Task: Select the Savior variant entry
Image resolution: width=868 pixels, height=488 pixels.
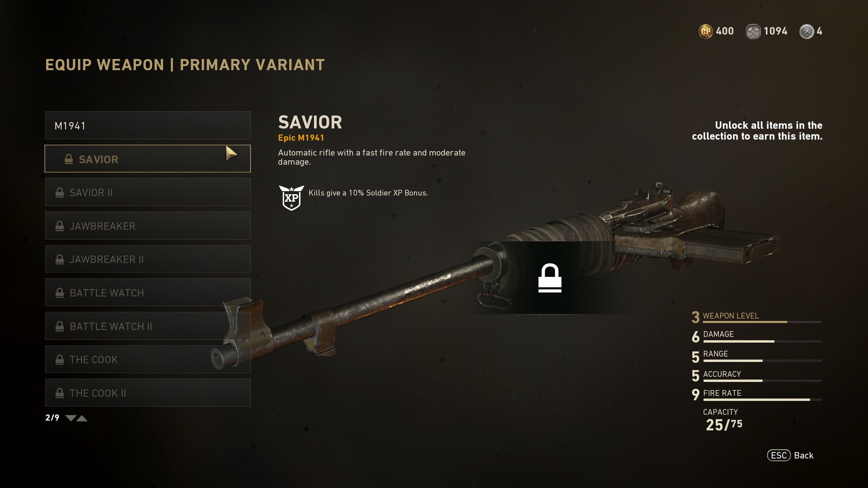Action: pos(148,159)
